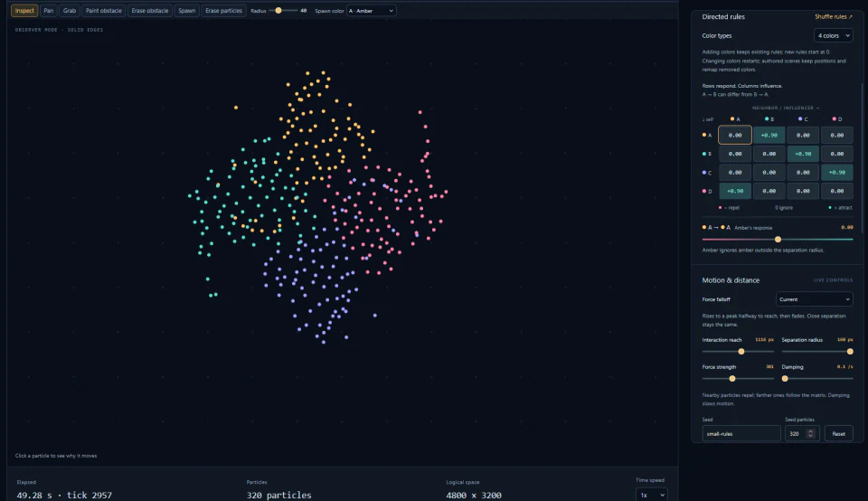Select the Inspect tool
Viewport: 868px width, 501px height.
tap(24, 11)
